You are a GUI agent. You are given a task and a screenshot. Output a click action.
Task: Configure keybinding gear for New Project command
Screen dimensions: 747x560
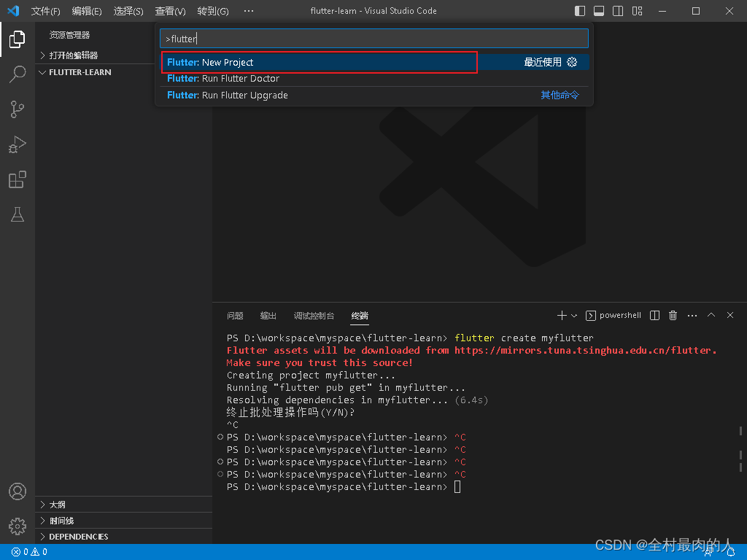point(572,63)
